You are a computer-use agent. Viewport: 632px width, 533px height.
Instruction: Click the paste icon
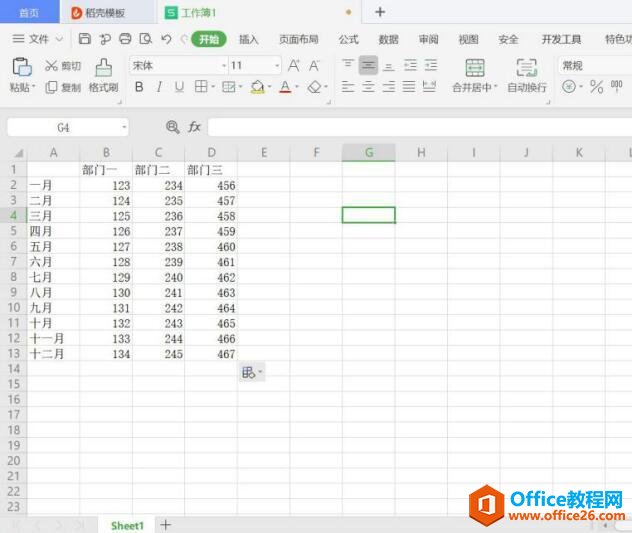point(22,67)
